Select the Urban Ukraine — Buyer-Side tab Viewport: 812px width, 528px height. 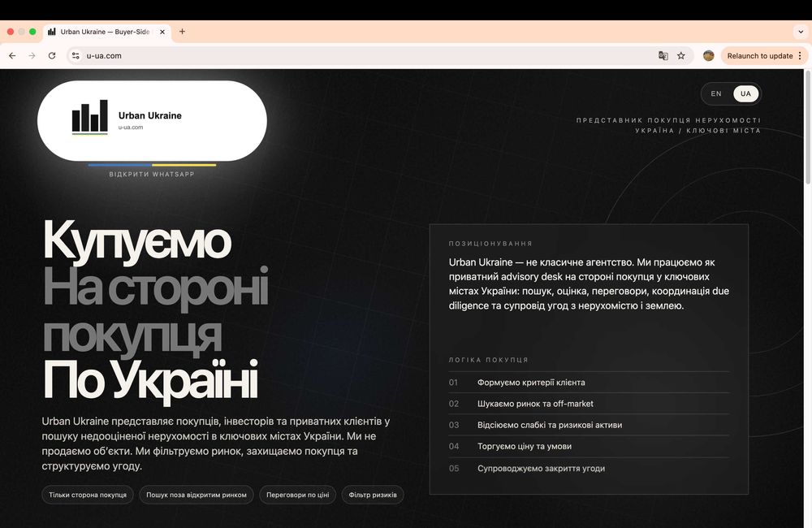(106, 32)
